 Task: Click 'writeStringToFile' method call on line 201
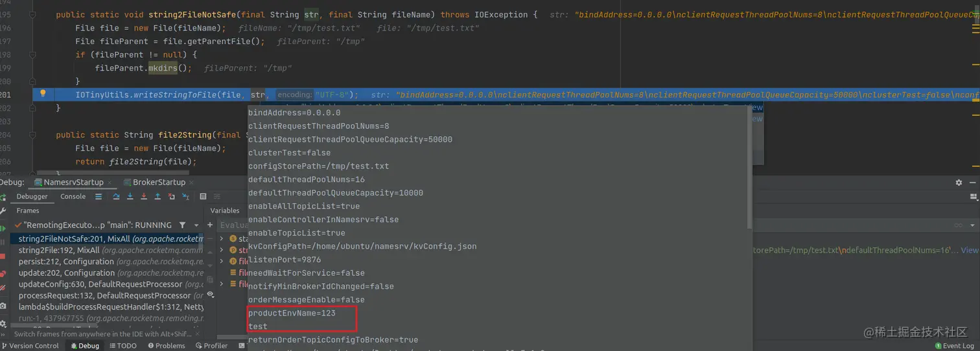pyautogui.click(x=175, y=95)
